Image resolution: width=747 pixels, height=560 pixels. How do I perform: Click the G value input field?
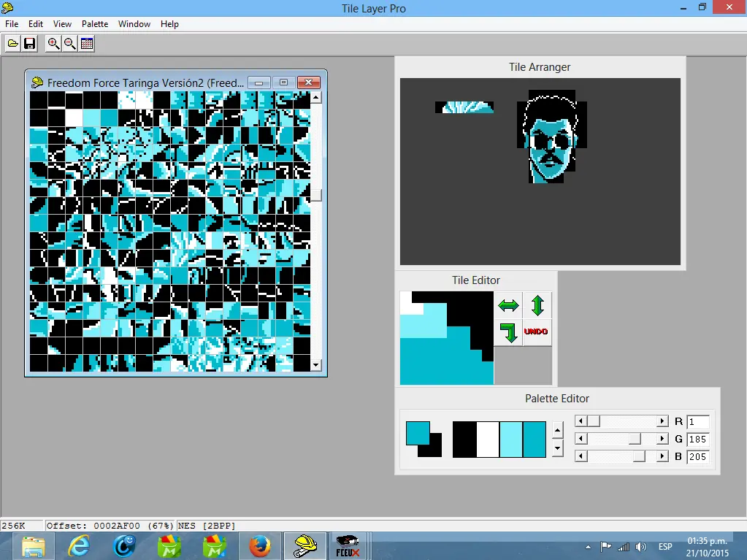tap(698, 439)
